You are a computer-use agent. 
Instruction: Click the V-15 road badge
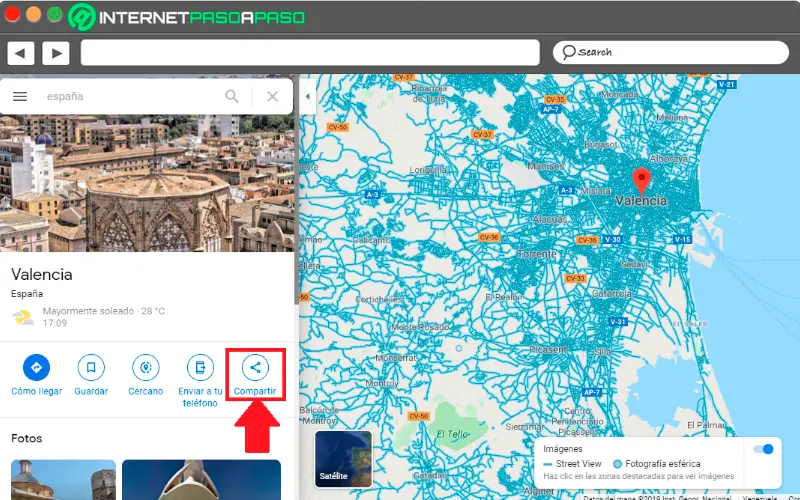click(x=682, y=239)
